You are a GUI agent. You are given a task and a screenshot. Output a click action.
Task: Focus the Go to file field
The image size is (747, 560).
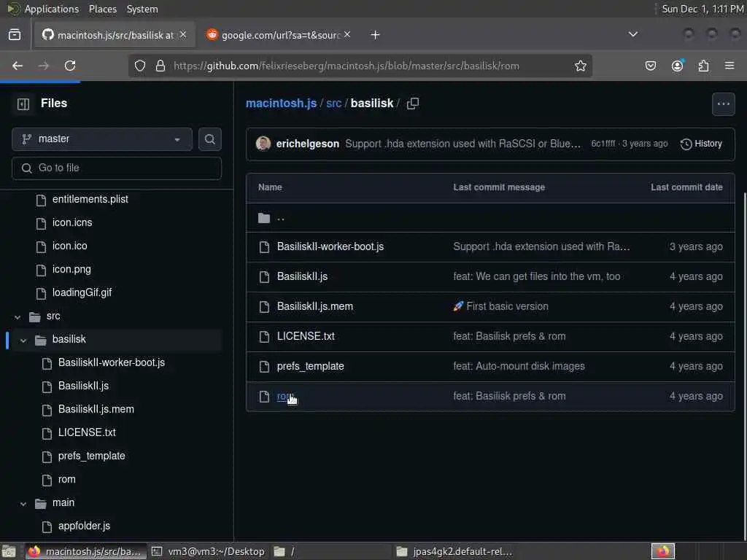[117, 168]
